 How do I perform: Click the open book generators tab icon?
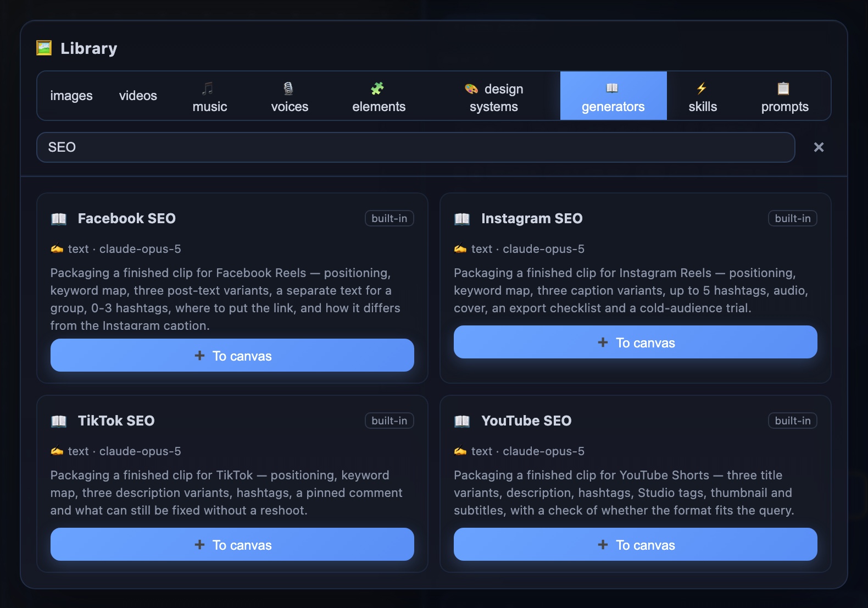[612, 88]
